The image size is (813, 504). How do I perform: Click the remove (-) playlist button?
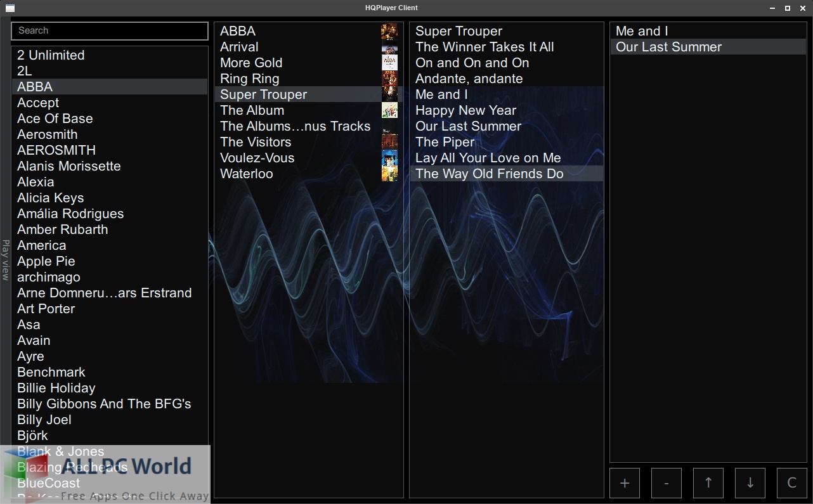click(x=667, y=483)
